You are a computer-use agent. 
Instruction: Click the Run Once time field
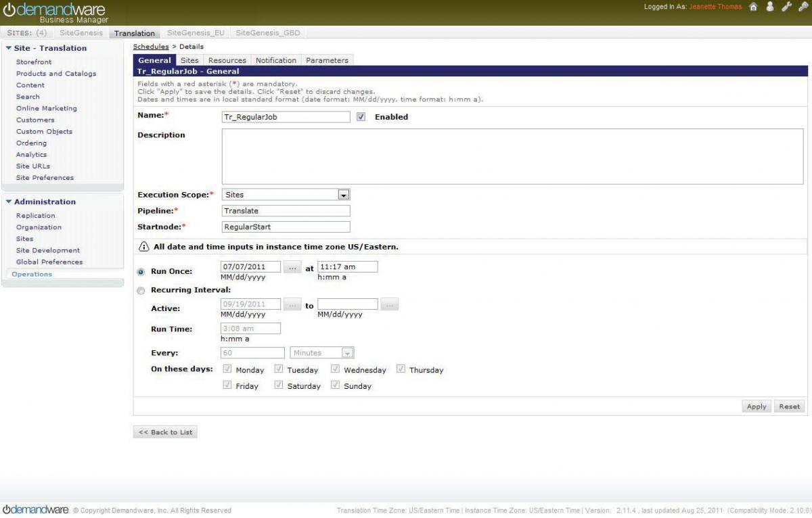[347, 267]
